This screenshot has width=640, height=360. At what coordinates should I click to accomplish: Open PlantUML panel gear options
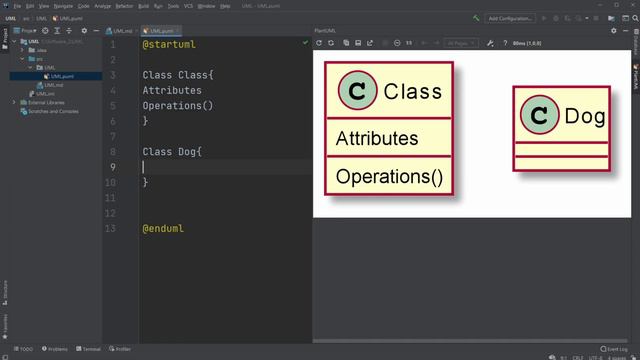[x=613, y=31]
